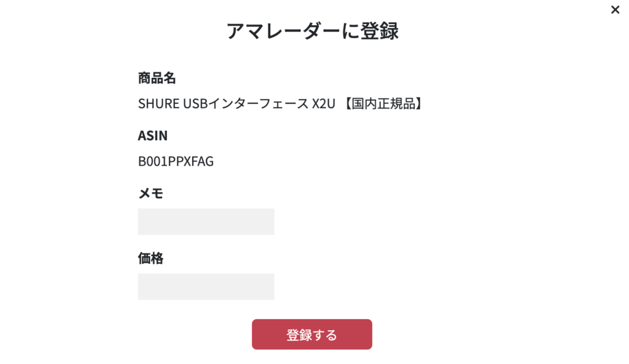Dismiss the registration popup with the X icon

615,10
